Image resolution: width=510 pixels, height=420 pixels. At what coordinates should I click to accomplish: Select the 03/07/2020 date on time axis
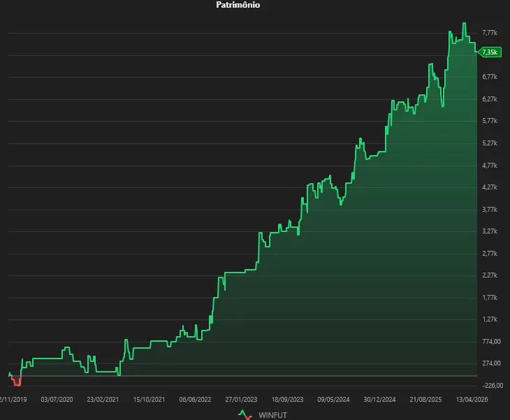57,400
